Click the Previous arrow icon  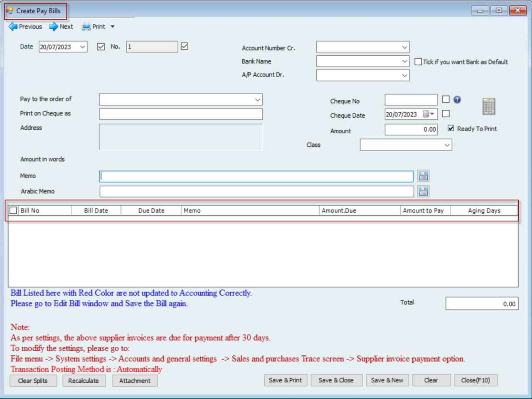(13, 27)
